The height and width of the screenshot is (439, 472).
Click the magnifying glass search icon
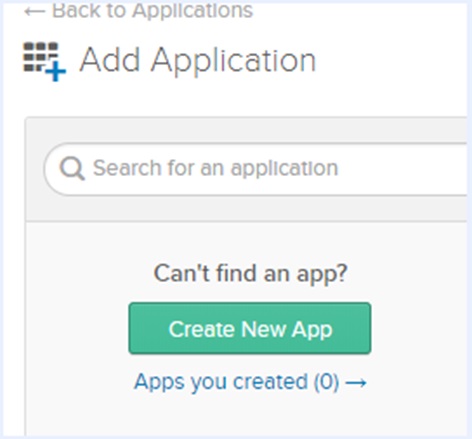72,169
